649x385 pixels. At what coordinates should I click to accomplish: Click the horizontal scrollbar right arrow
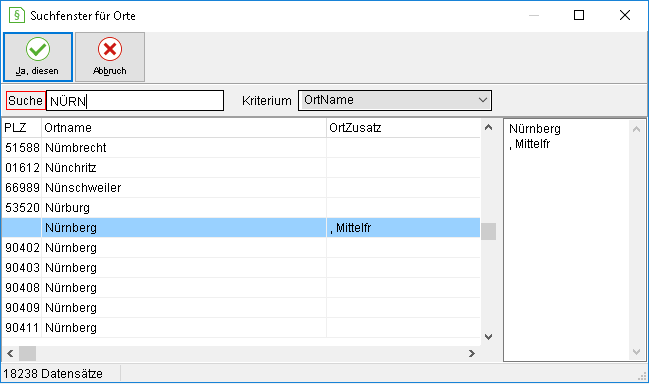(x=472, y=354)
